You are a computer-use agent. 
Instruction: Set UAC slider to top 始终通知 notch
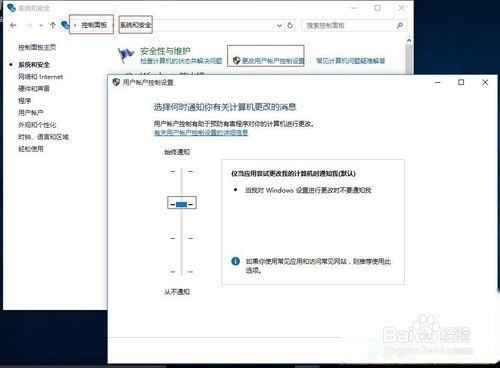(x=182, y=171)
